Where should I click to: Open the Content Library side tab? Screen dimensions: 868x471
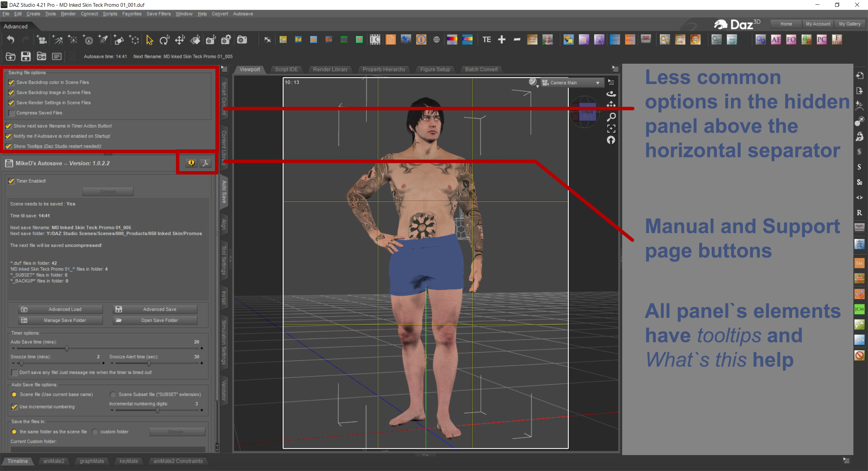pyautogui.click(x=224, y=147)
